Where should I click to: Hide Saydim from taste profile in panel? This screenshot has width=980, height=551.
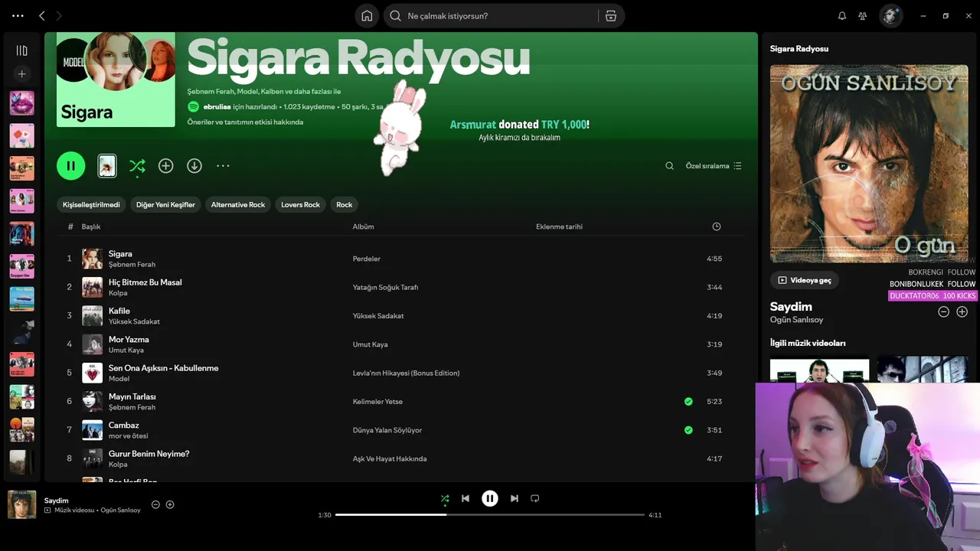tap(943, 311)
